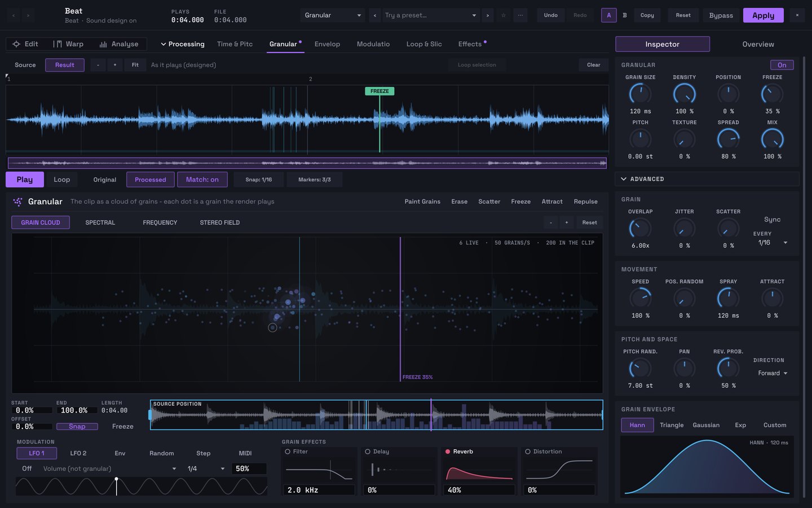Open the Granular mode dropdown in top bar
This screenshot has width=812, height=508.
(333, 15)
